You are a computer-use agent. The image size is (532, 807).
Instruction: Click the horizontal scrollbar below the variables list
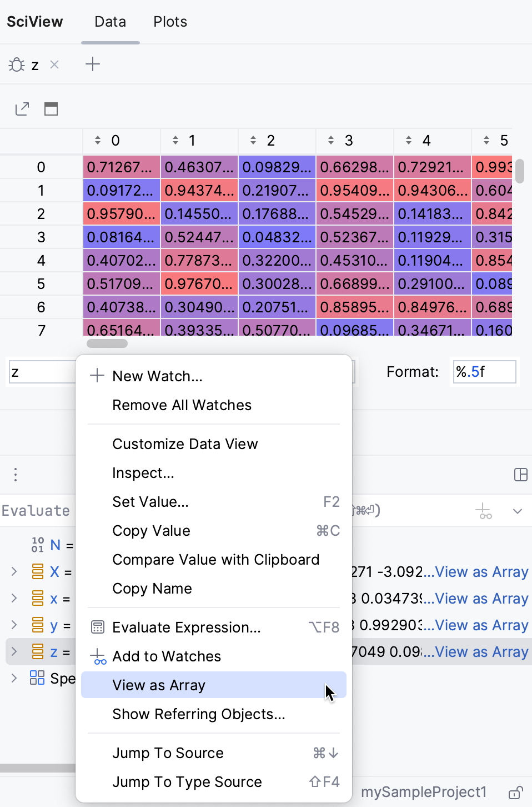coord(38,768)
